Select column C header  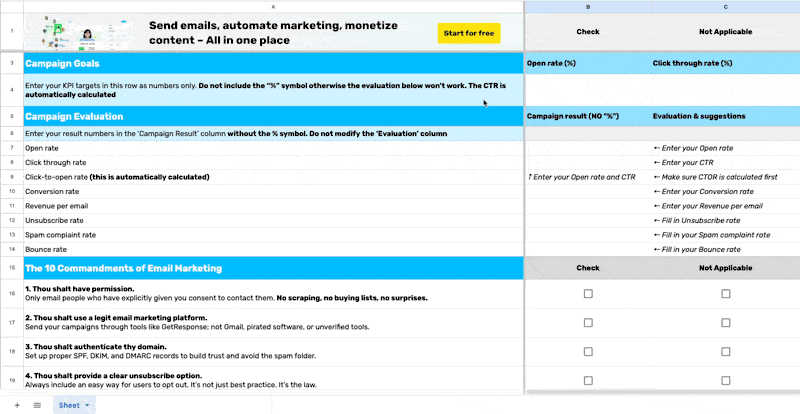point(725,6)
